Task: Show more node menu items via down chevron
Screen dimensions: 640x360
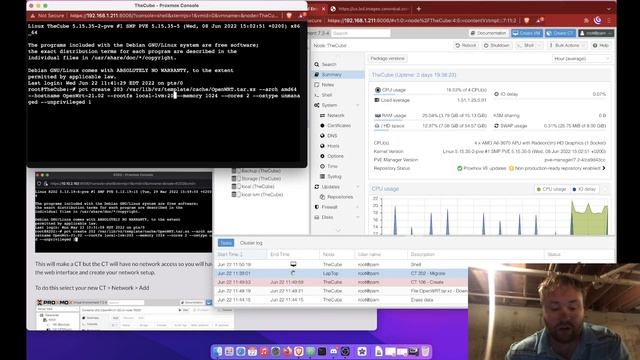Action: 338,231
